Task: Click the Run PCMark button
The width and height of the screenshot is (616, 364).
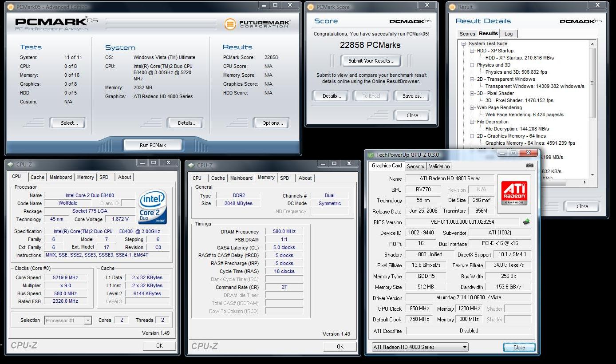Action: pyautogui.click(x=153, y=145)
